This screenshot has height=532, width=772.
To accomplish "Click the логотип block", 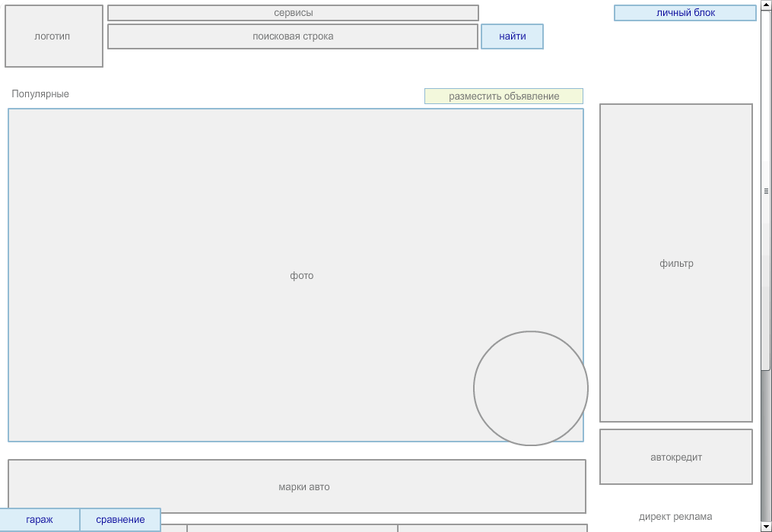I will coord(53,36).
